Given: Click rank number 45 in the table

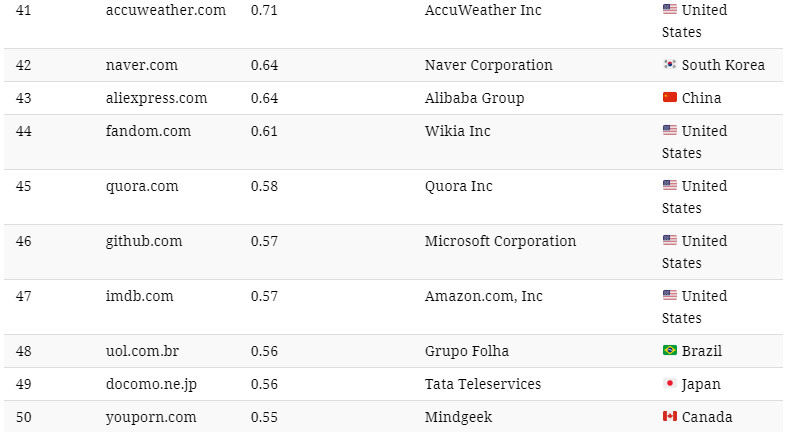Looking at the screenshot, I should pyautogui.click(x=24, y=186).
